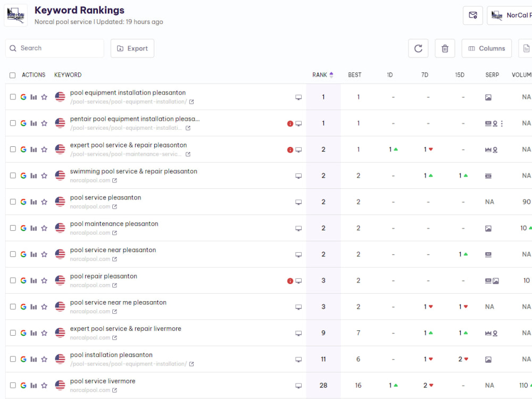Click the KEYWORD column header
This screenshot has height=399, width=532.
68,75
